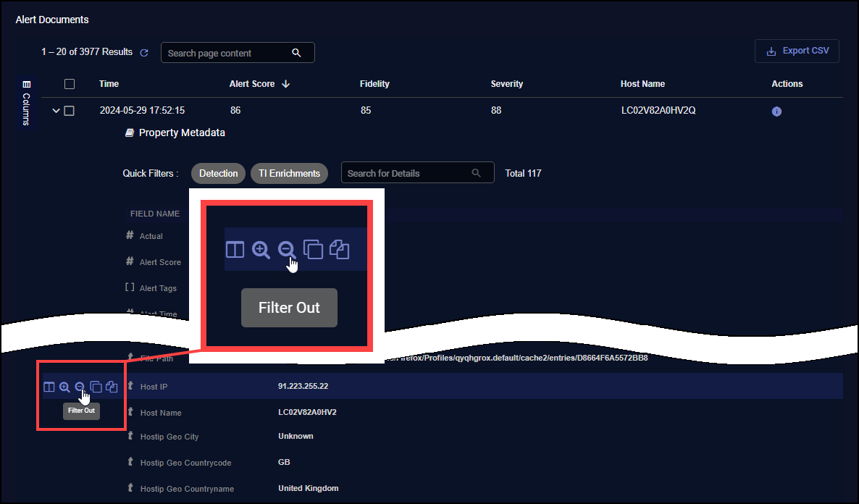Click the toggle column icon beside Host IP
This screenshot has height=504, width=859.
tap(49, 387)
